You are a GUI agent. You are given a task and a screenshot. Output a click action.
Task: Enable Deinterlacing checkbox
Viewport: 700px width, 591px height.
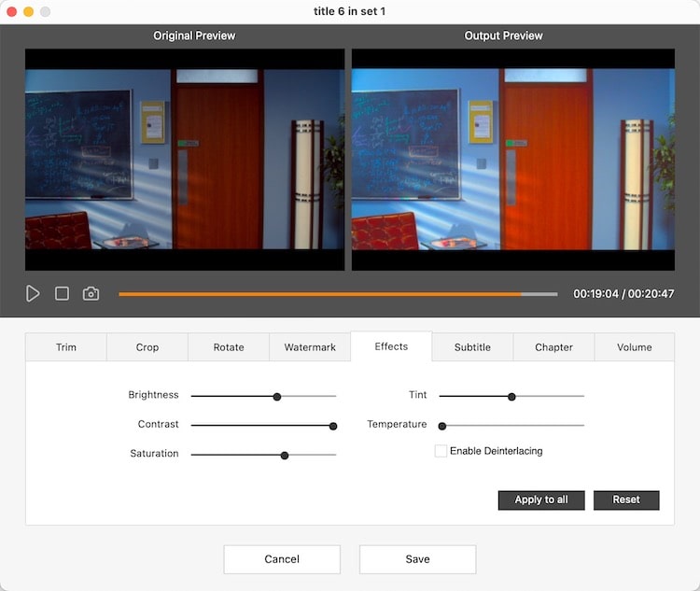click(441, 451)
